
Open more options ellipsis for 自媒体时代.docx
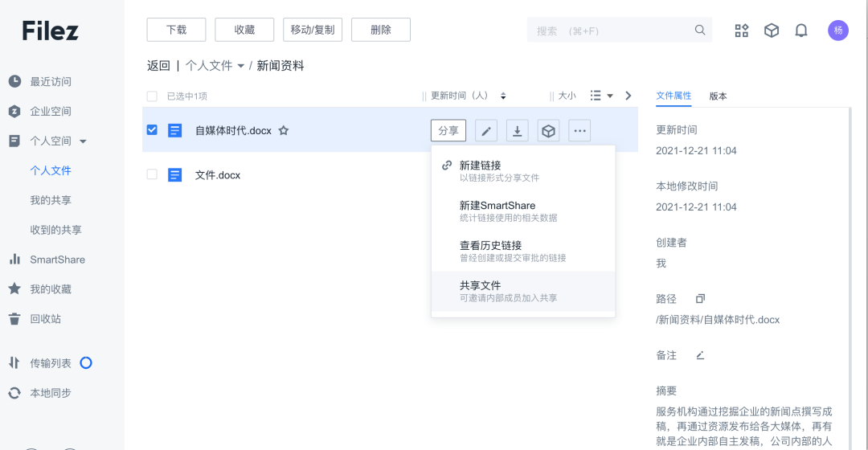tap(579, 131)
